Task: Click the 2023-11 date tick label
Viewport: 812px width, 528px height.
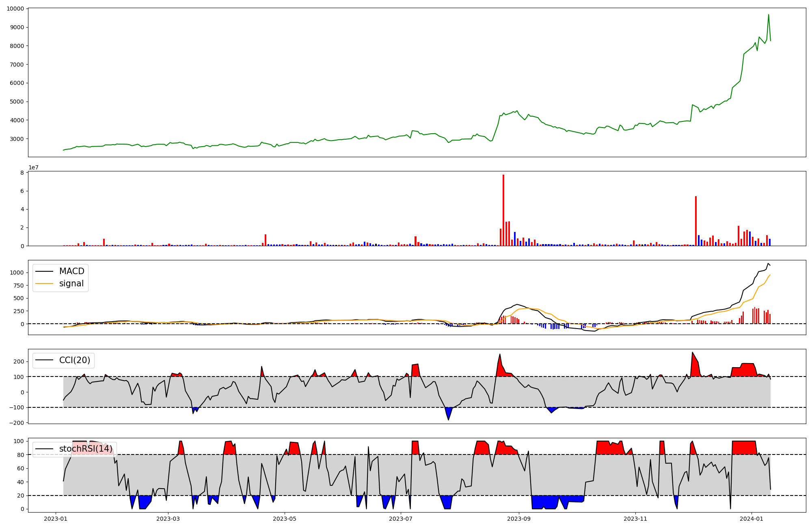Action: pyautogui.click(x=635, y=519)
